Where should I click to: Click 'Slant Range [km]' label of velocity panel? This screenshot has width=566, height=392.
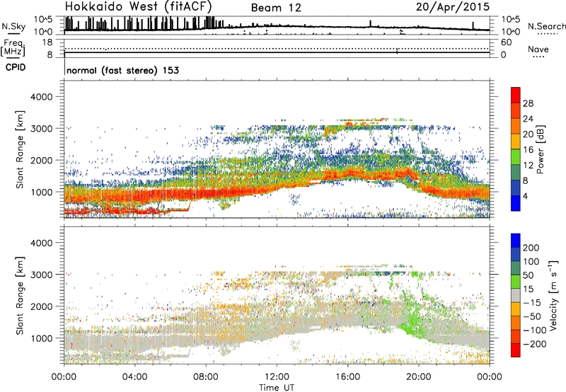[20, 296]
